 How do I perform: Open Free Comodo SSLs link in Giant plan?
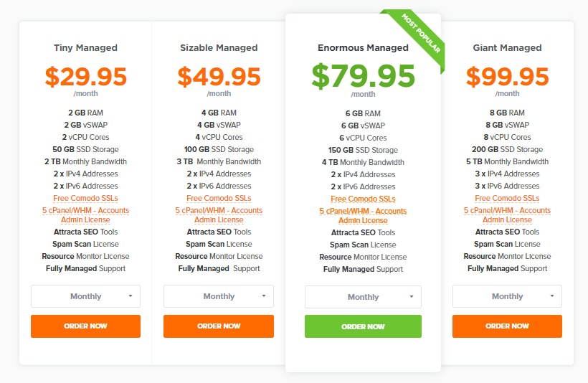[507, 198]
